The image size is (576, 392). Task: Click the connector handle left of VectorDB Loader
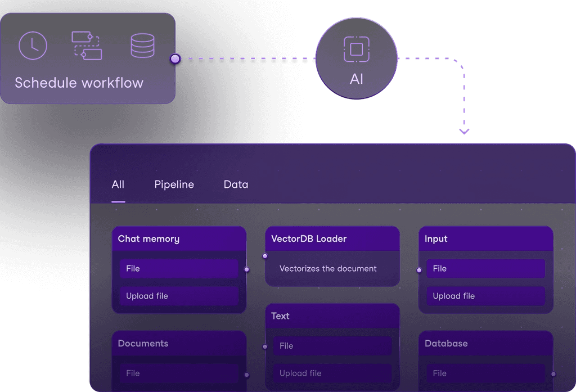(x=264, y=255)
